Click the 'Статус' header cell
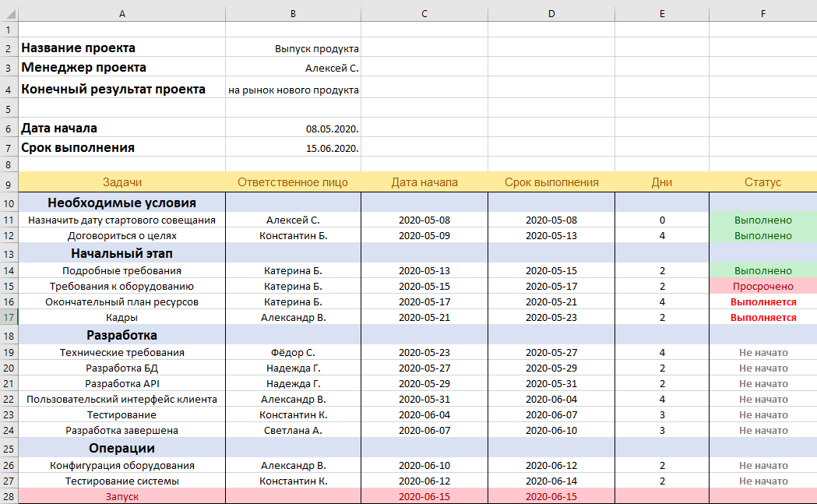 [x=763, y=182]
